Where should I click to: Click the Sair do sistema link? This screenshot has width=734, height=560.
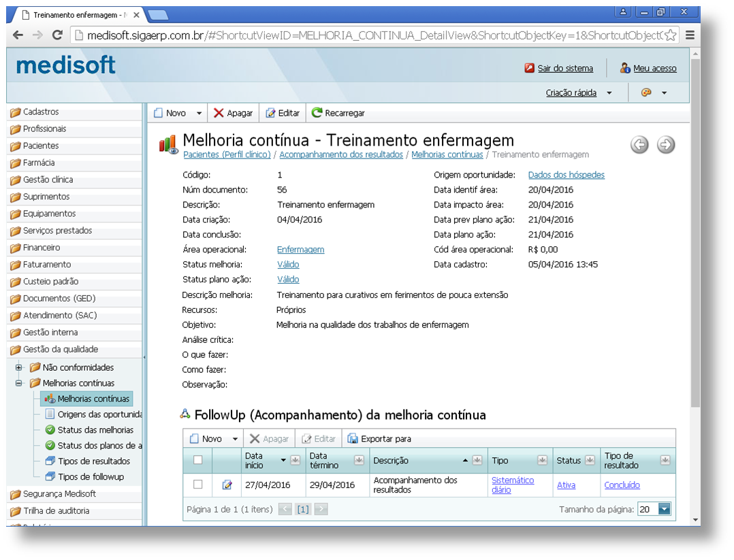coord(564,68)
